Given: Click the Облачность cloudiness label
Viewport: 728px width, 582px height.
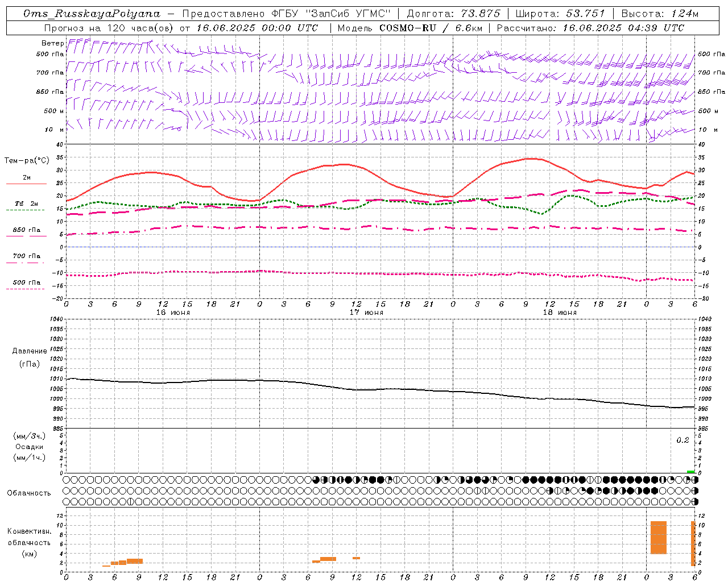Looking at the screenshot, I should point(29,493).
